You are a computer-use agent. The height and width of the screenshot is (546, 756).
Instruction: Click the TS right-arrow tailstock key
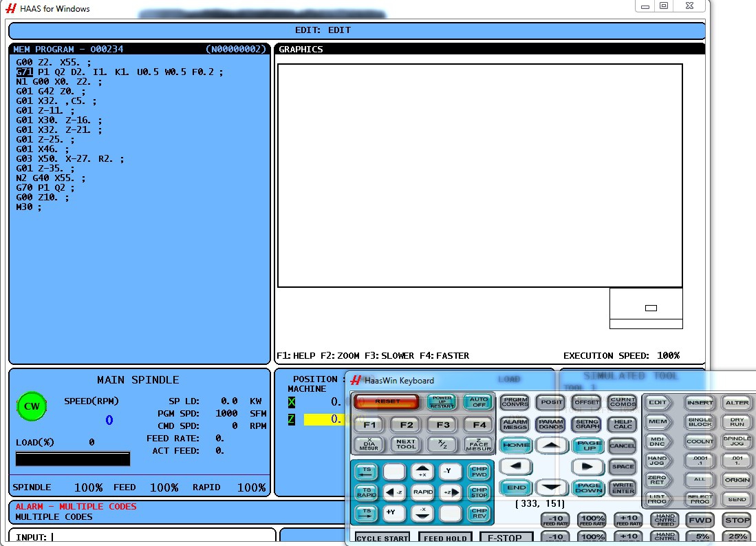[367, 513]
